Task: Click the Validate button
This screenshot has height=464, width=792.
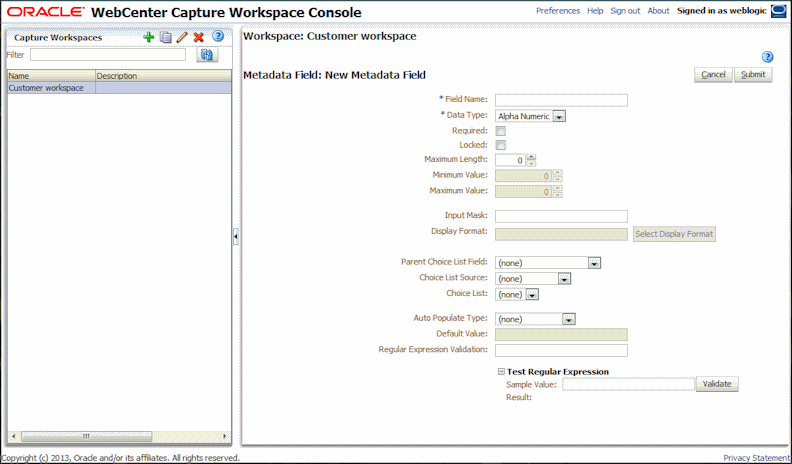Action: click(717, 384)
